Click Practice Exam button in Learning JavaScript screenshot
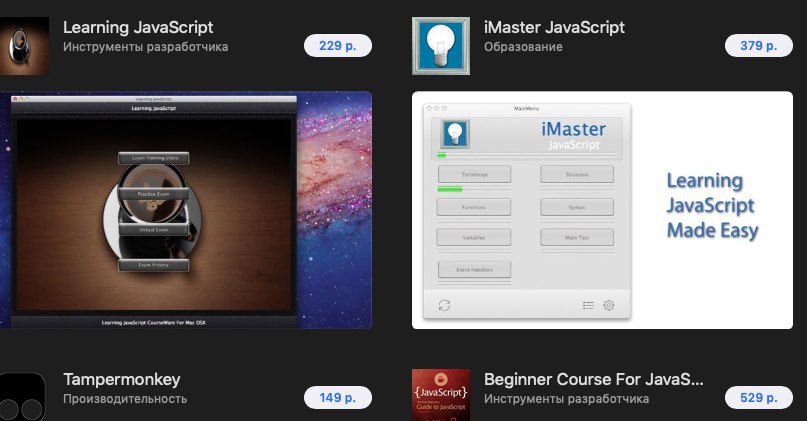 tap(153, 194)
